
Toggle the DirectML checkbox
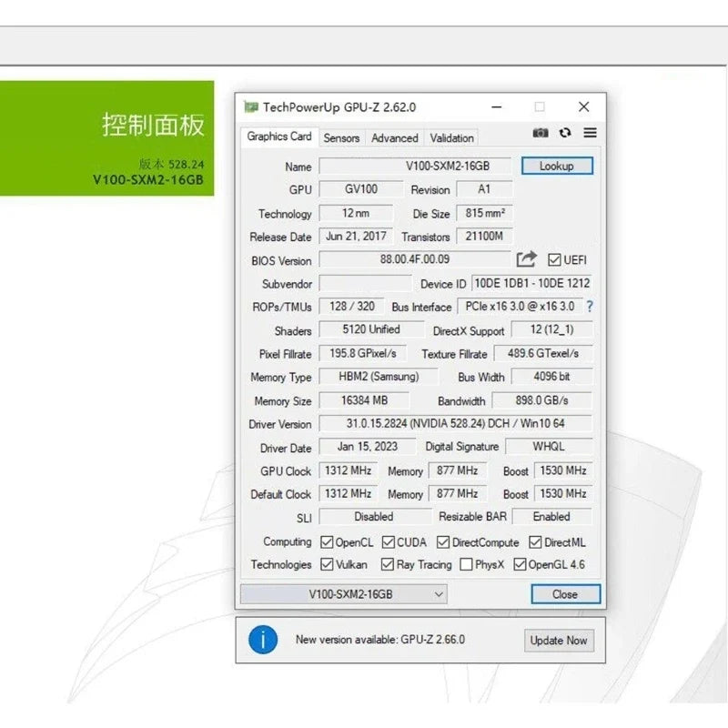point(535,542)
